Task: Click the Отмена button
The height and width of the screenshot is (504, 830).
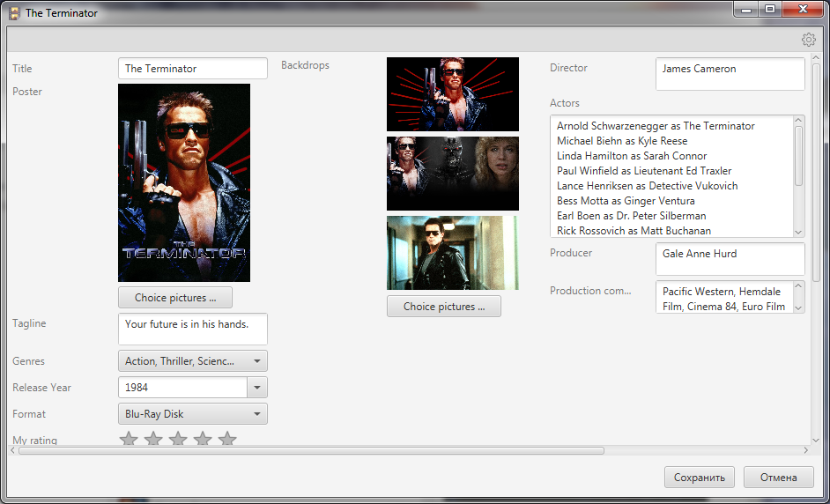Action: click(x=779, y=478)
